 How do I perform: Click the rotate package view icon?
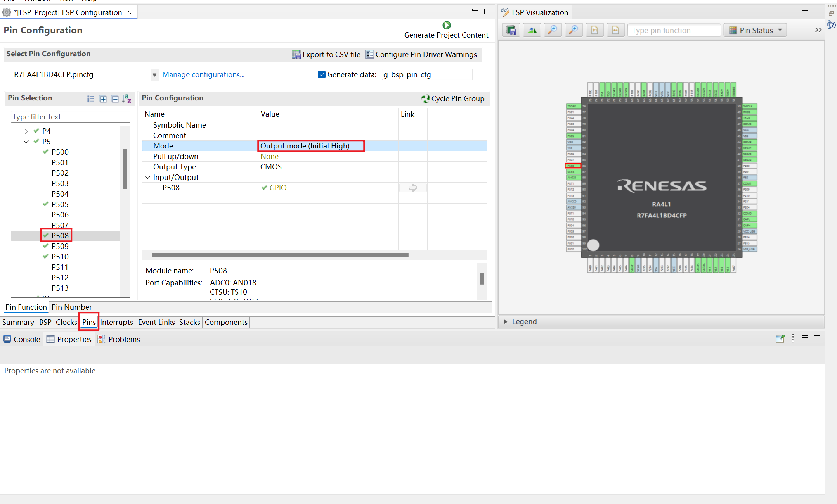click(532, 30)
